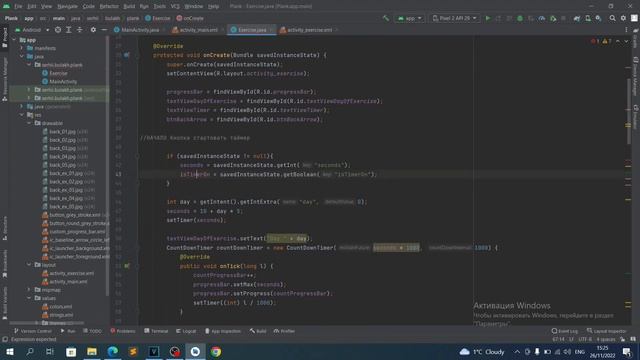
Task: Open the Android project view dropdown
Action: click(x=32, y=30)
